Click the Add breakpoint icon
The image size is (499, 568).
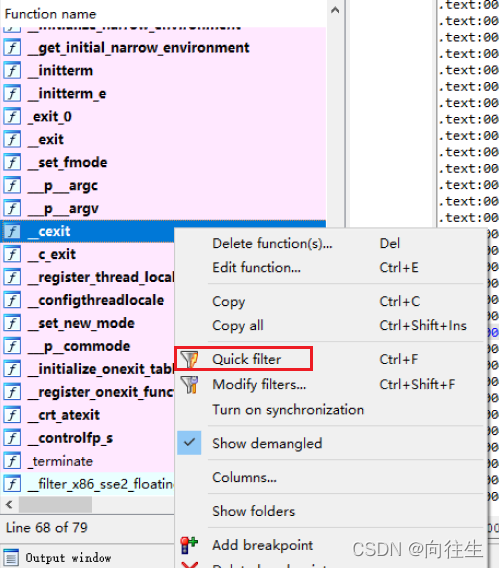coord(189,545)
